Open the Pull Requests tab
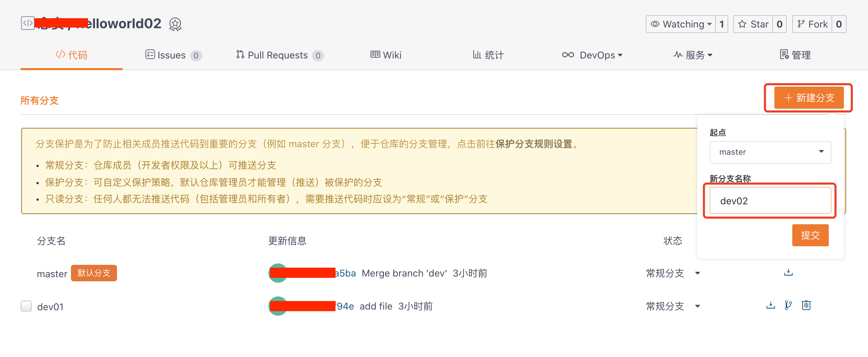The height and width of the screenshot is (357, 868). pyautogui.click(x=279, y=55)
